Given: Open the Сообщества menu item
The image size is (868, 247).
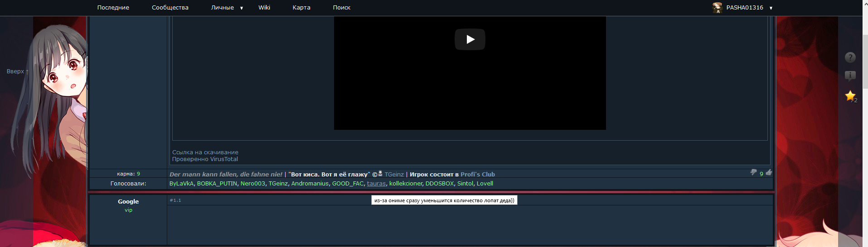Looking at the screenshot, I should 170,8.
